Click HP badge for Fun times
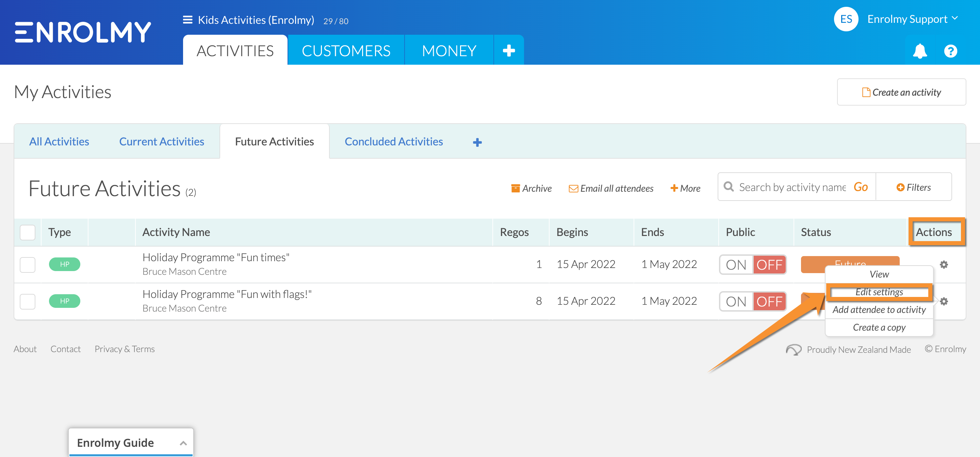Screen dimensions: 980x457 click(x=64, y=264)
